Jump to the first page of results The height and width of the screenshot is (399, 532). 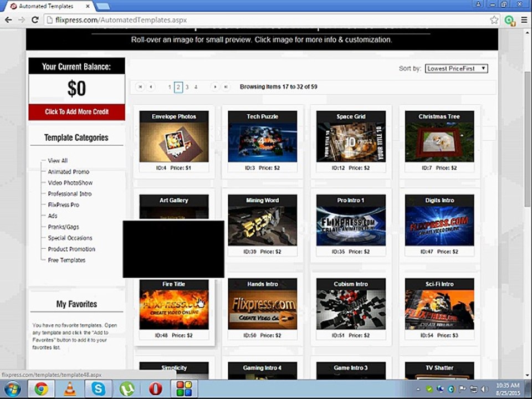pos(140,87)
